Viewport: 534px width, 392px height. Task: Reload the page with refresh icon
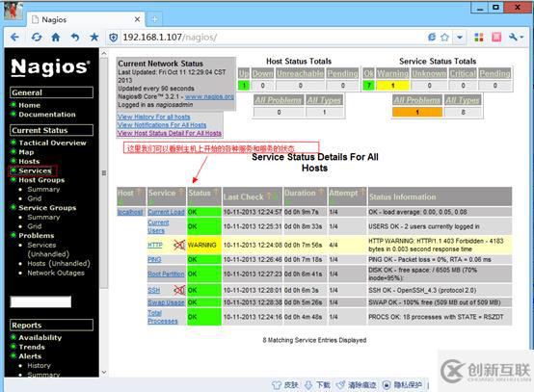coord(36,38)
